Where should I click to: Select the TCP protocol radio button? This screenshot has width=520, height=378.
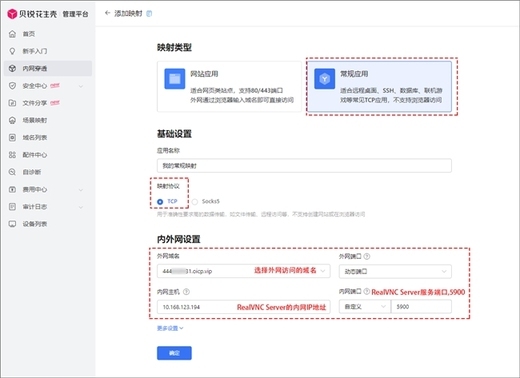[x=160, y=202]
